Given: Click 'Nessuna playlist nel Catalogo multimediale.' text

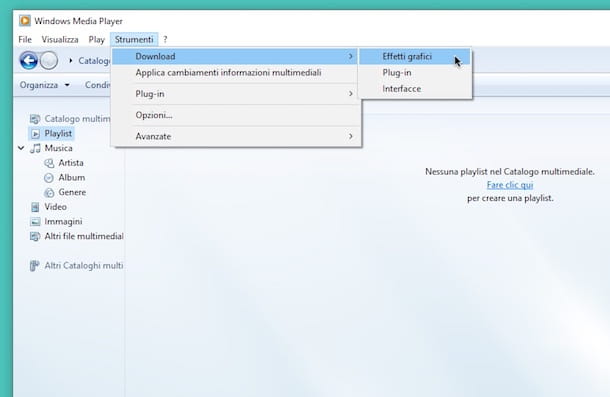Looking at the screenshot, I should click(x=510, y=172).
